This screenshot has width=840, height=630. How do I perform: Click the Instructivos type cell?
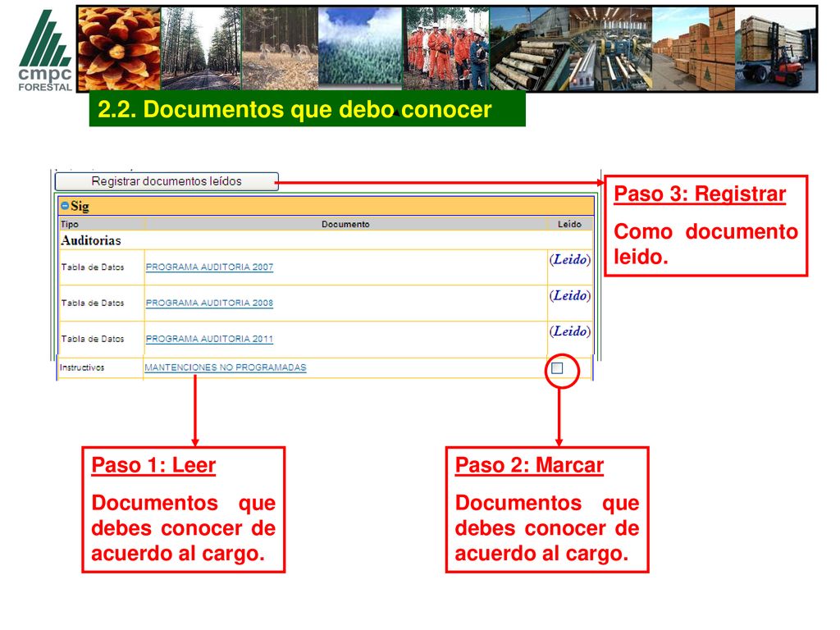click(82, 367)
